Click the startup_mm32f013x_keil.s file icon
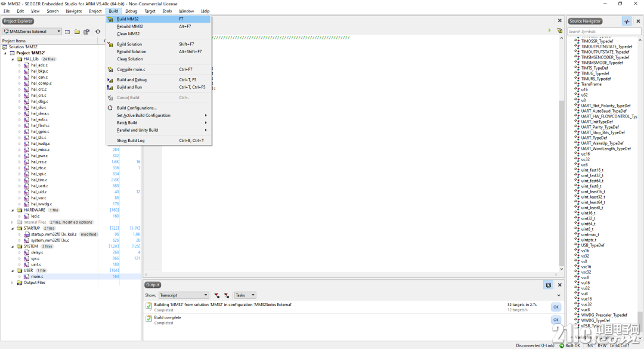 pyautogui.click(x=27, y=234)
